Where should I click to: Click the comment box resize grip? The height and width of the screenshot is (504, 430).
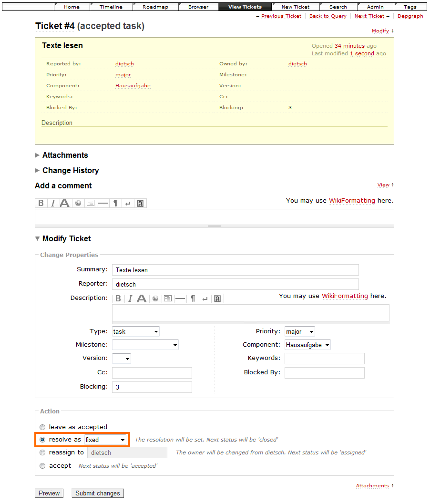pyautogui.click(x=214, y=226)
